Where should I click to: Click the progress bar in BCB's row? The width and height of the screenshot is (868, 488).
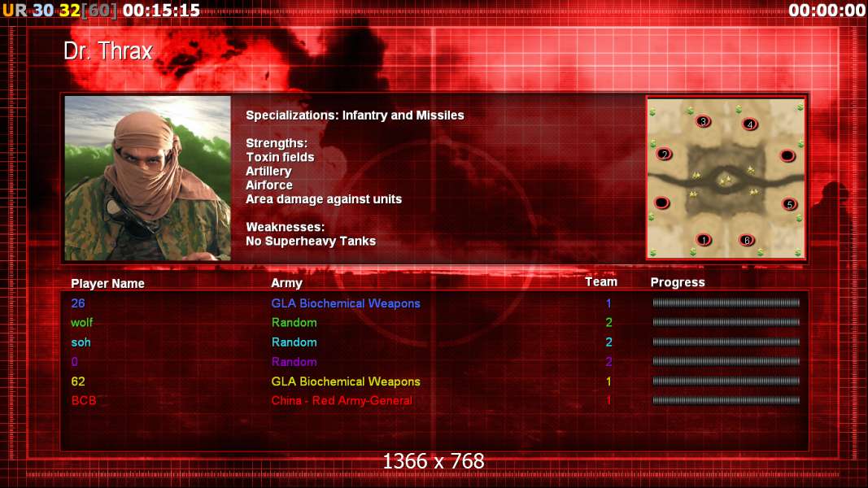click(726, 400)
